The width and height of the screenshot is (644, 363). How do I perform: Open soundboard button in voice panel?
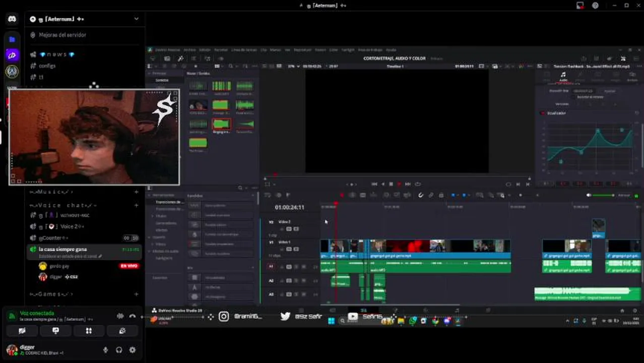pyautogui.click(x=122, y=331)
